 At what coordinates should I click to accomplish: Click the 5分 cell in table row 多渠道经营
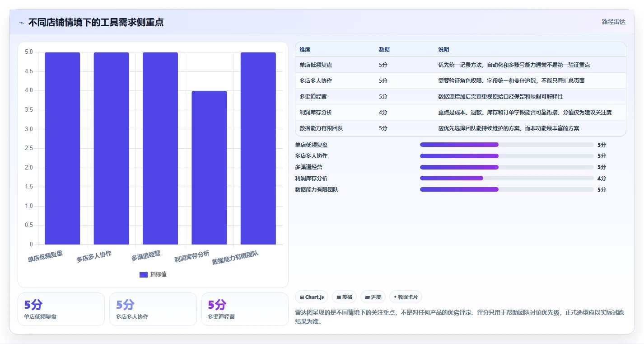click(x=383, y=97)
